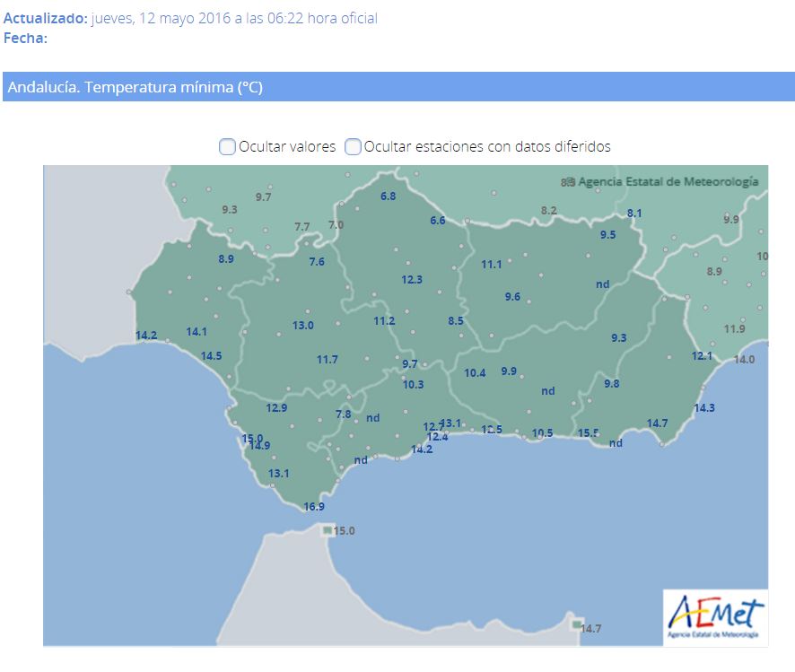This screenshot has width=795, height=672.
Task: Click the green Melilla station marker
Action: pyautogui.click(x=576, y=624)
